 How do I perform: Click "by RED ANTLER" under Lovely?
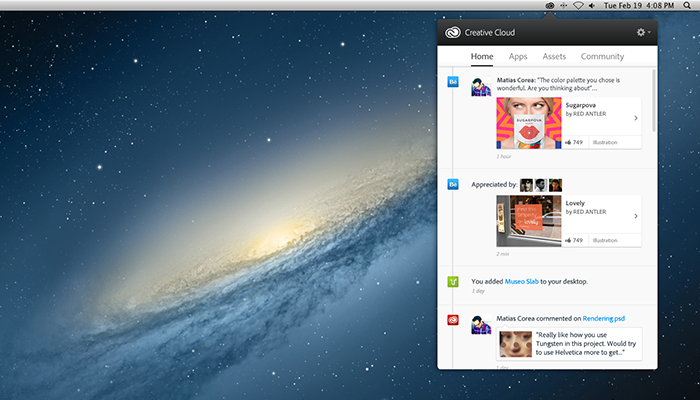coord(586,212)
